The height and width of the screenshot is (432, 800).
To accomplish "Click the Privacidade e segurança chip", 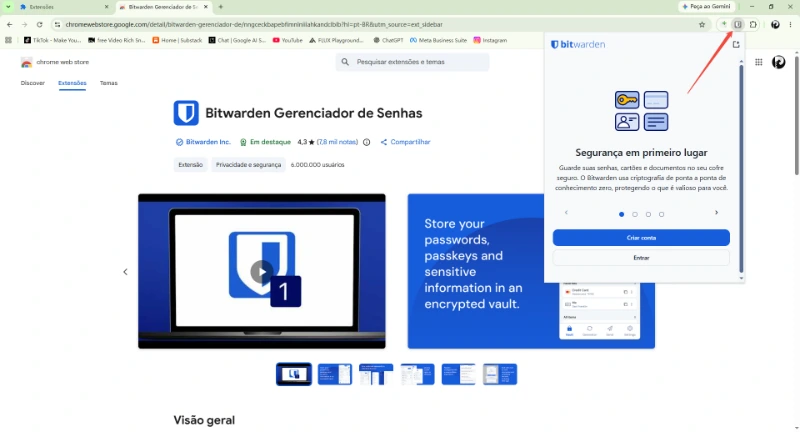I will point(248,165).
